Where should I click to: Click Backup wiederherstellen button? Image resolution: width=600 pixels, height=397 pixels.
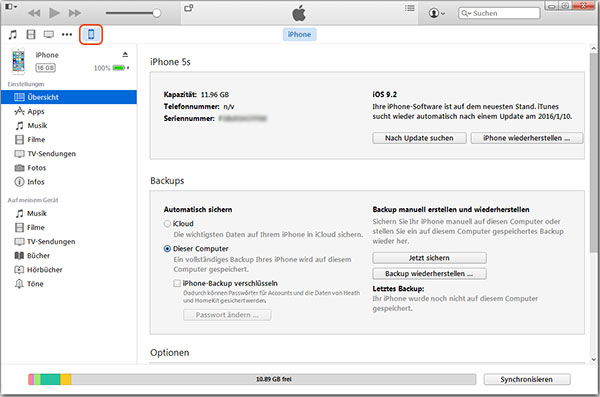coord(429,274)
